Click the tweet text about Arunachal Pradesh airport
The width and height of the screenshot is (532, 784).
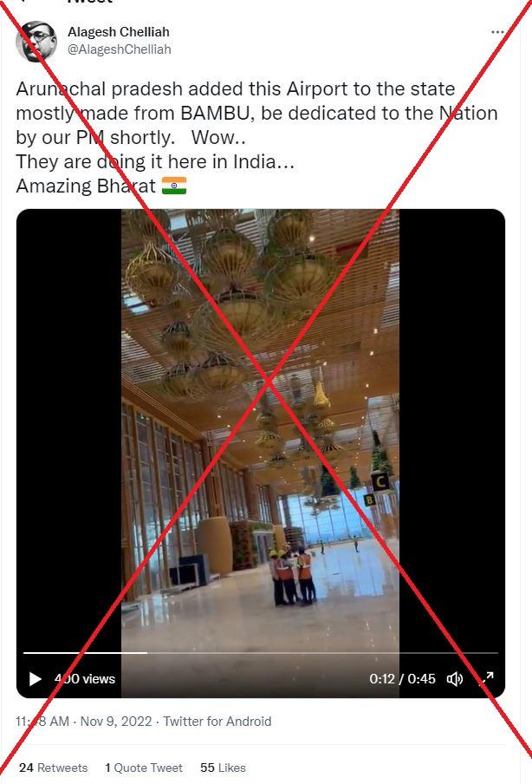(x=256, y=137)
